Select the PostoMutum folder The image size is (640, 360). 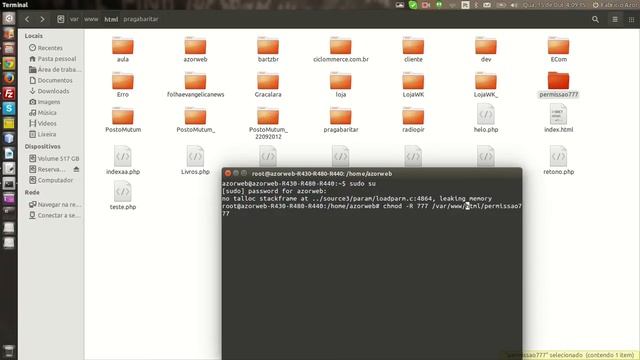(123, 119)
